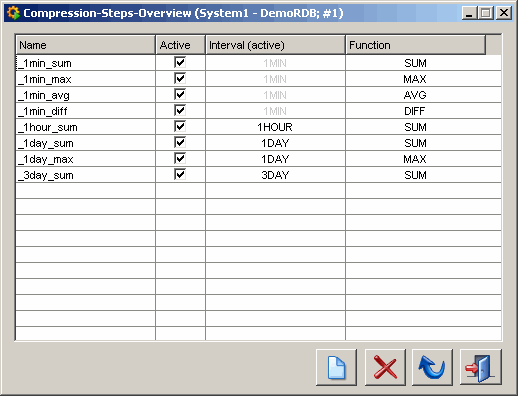Viewport: 518px width, 396px height.
Task: Click the 3DAY interval cell
Action: pyautogui.click(x=275, y=175)
